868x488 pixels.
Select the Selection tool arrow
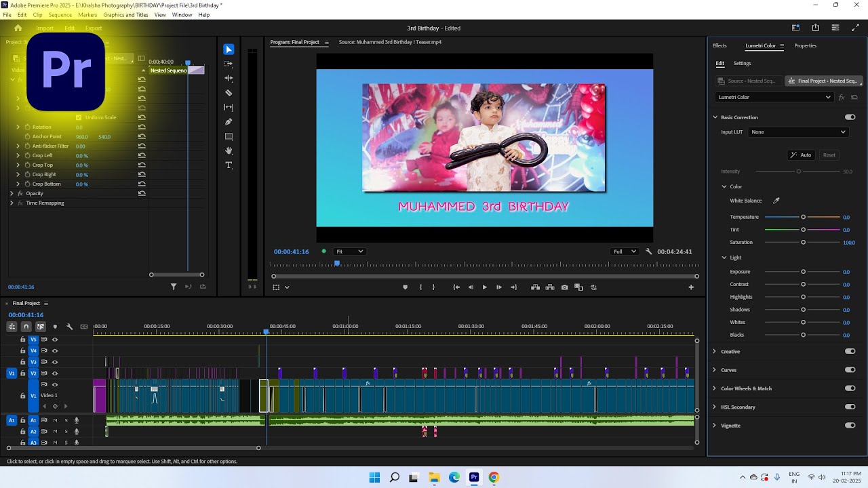(x=229, y=49)
